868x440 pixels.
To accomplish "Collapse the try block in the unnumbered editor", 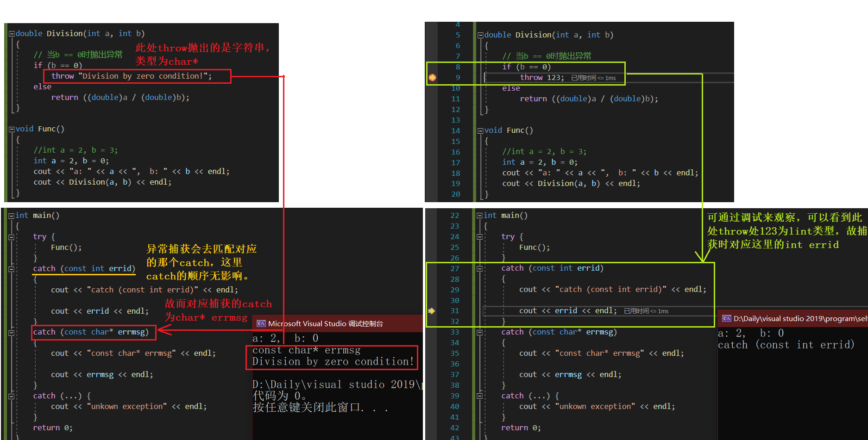I will 11,237.
